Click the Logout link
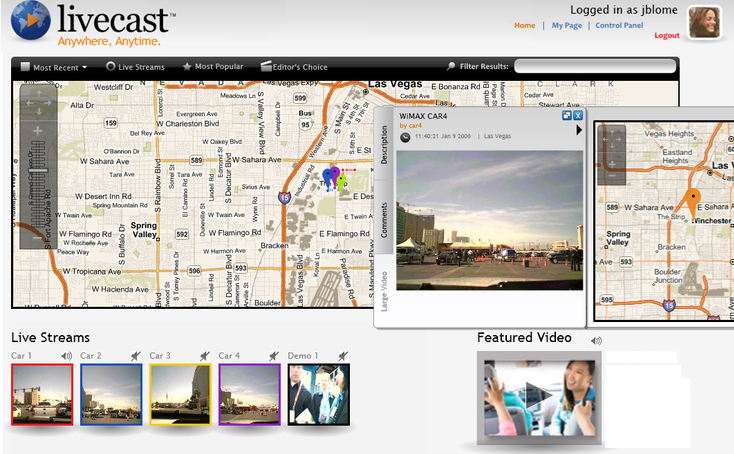This screenshot has height=454, width=734. (667, 35)
